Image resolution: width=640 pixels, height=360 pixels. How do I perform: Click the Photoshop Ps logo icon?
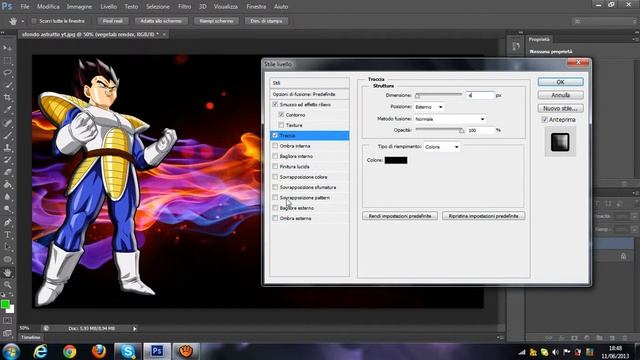coord(7,7)
